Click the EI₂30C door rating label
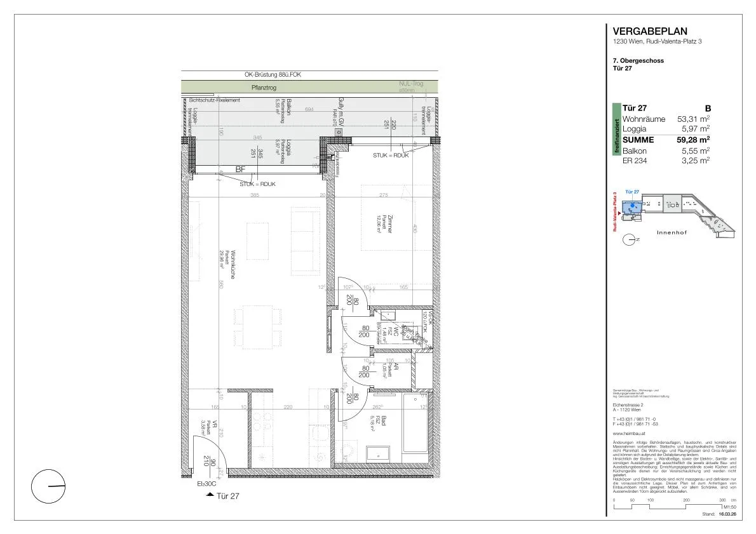 [x=206, y=484]
